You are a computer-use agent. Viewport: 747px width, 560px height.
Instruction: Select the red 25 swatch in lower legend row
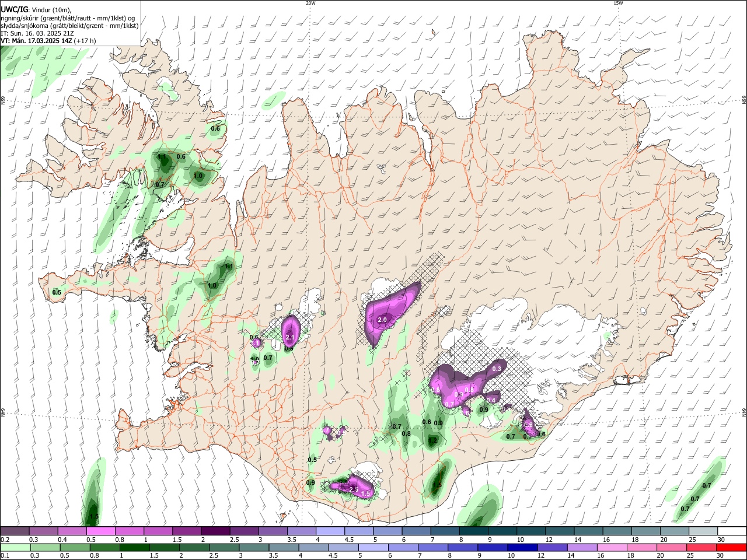click(701, 547)
